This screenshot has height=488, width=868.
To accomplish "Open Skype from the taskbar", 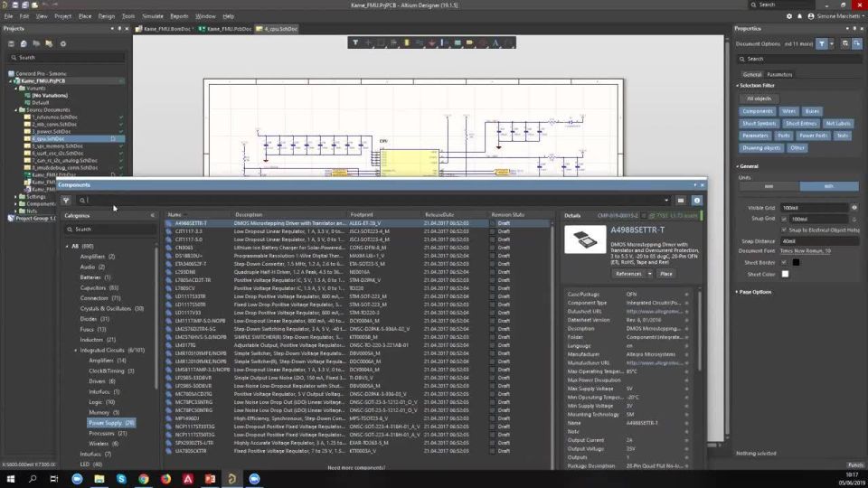I will (121, 479).
